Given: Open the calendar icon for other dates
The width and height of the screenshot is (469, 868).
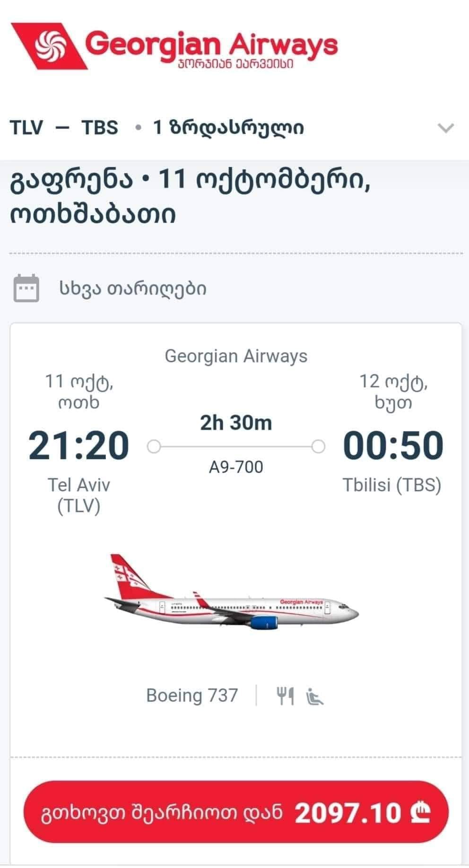Looking at the screenshot, I should (26, 288).
